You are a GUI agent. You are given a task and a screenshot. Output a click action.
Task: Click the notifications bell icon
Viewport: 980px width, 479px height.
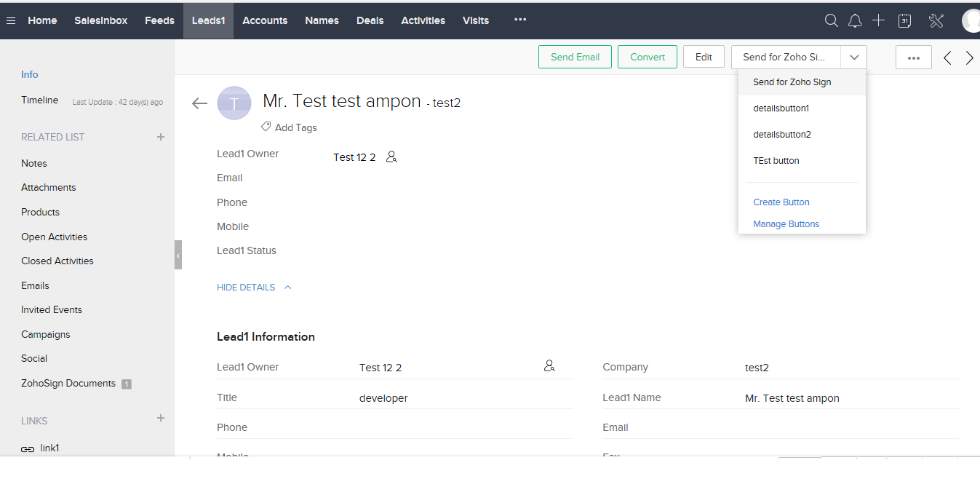pyautogui.click(x=855, y=20)
